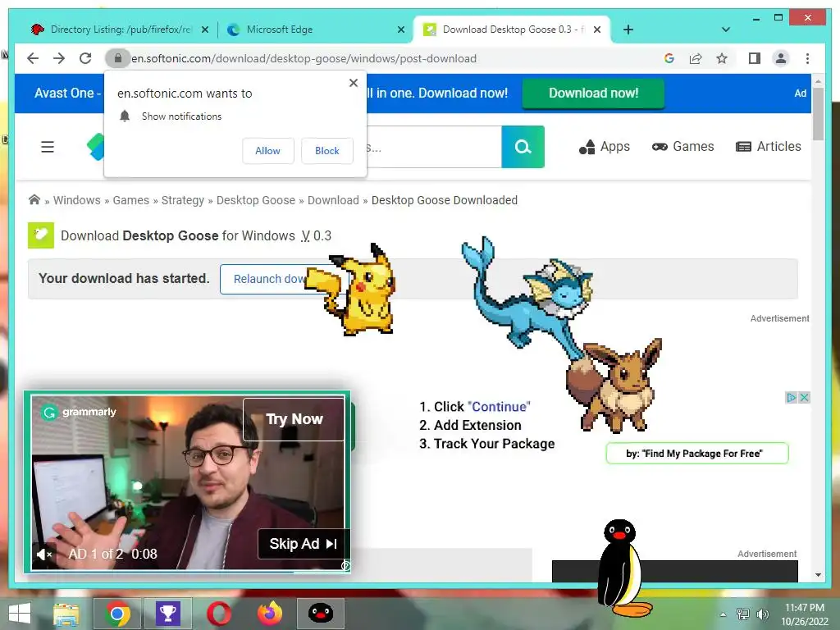Open the Softonic hamburger menu
The image size is (840, 630).
pos(48,146)
